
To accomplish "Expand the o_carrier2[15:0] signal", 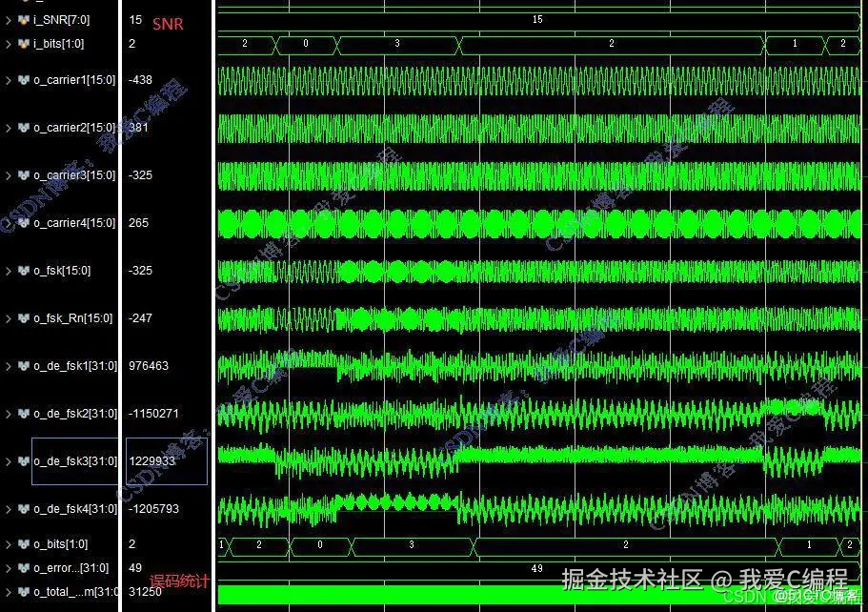I will click(x=9, y=128).
